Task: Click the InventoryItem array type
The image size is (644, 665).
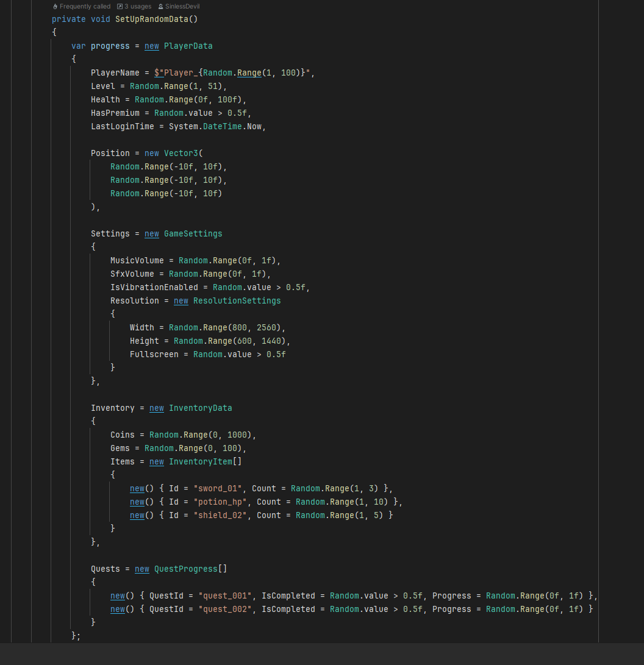Action: (206, 462)
